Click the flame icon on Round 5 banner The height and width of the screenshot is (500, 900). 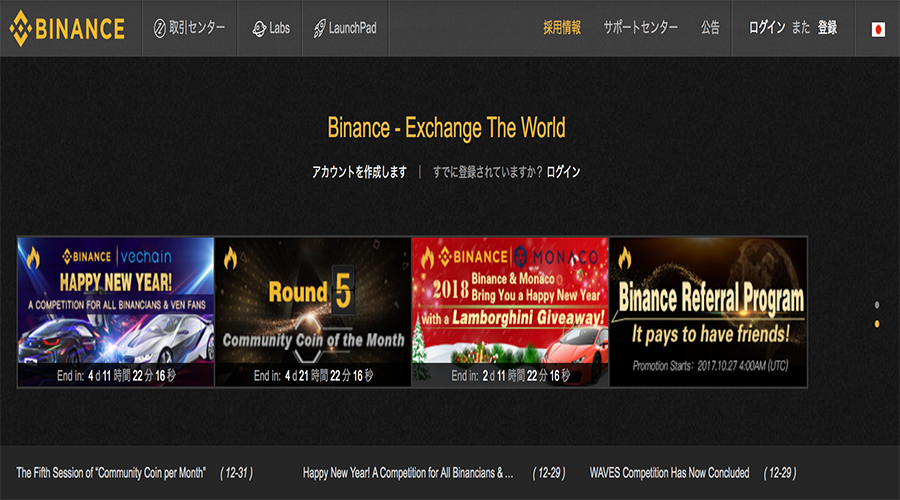[x=230, y=258]
